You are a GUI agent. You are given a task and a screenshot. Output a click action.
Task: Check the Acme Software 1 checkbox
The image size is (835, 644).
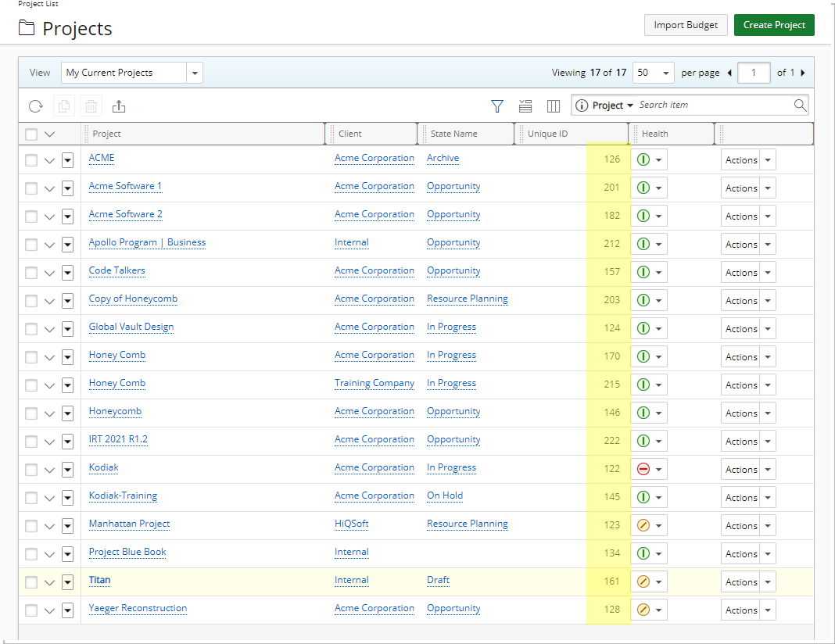coord(31,188)
